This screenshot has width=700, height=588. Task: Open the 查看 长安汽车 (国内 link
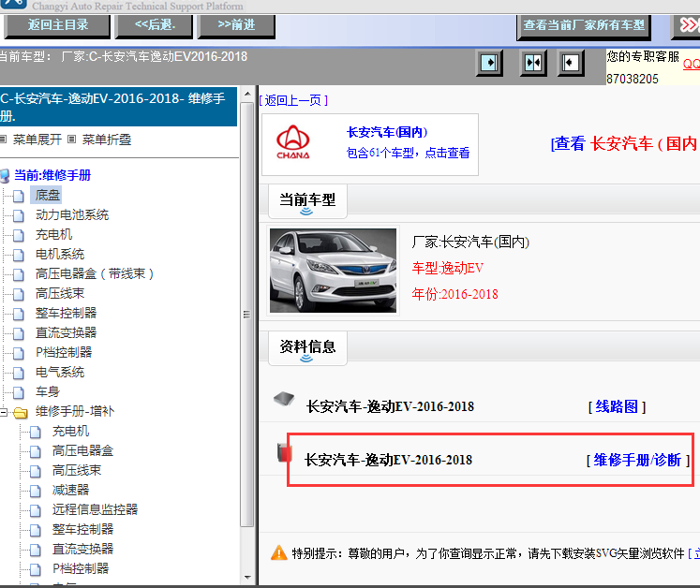(625, 143)
